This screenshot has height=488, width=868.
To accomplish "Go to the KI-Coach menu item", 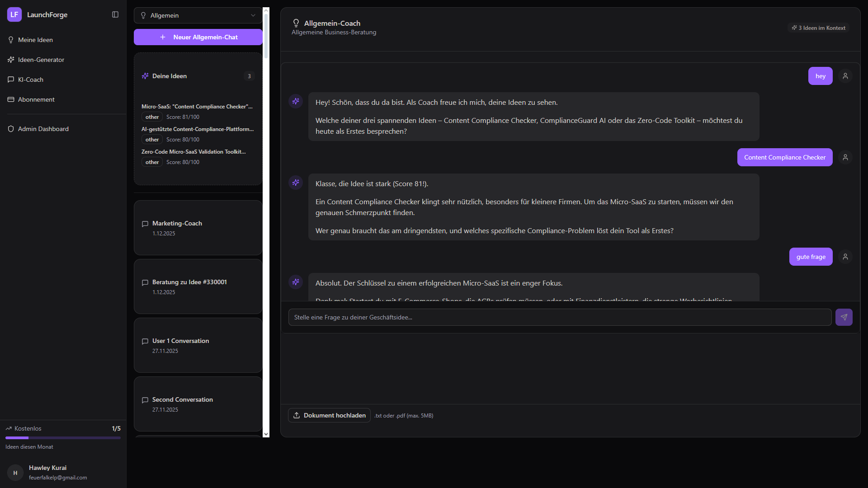I will tap(31, 80).
